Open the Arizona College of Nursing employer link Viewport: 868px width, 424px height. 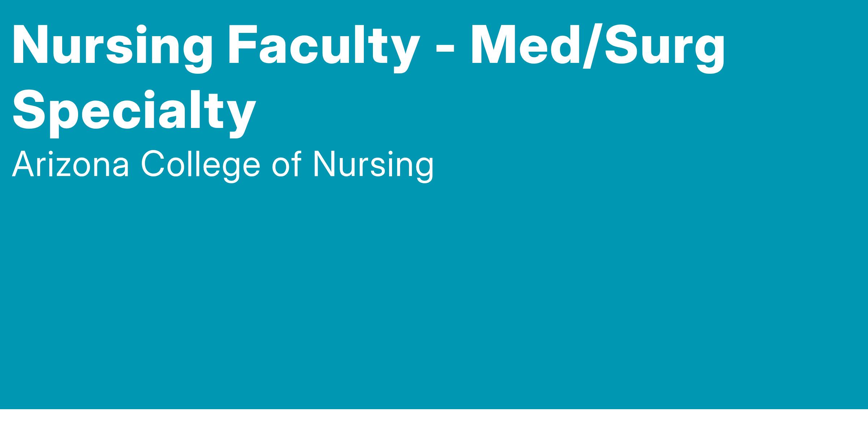pos(223,165)
